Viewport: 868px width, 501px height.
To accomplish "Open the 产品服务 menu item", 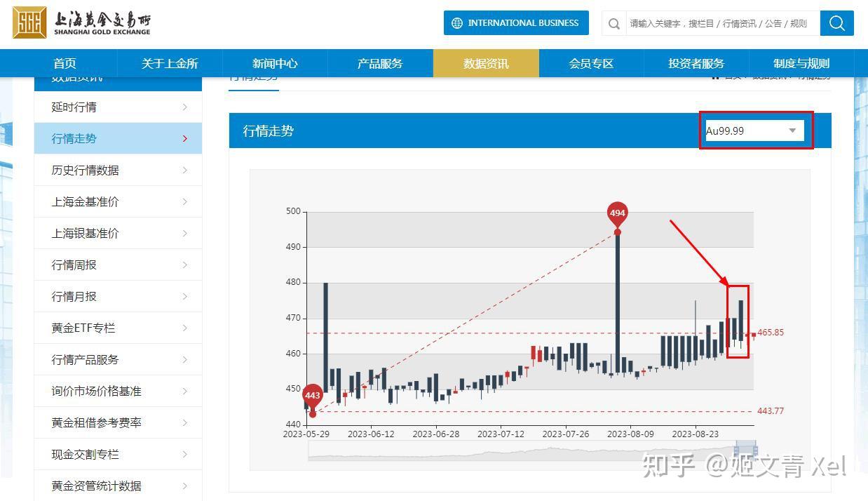I will (x=379, y=62).
